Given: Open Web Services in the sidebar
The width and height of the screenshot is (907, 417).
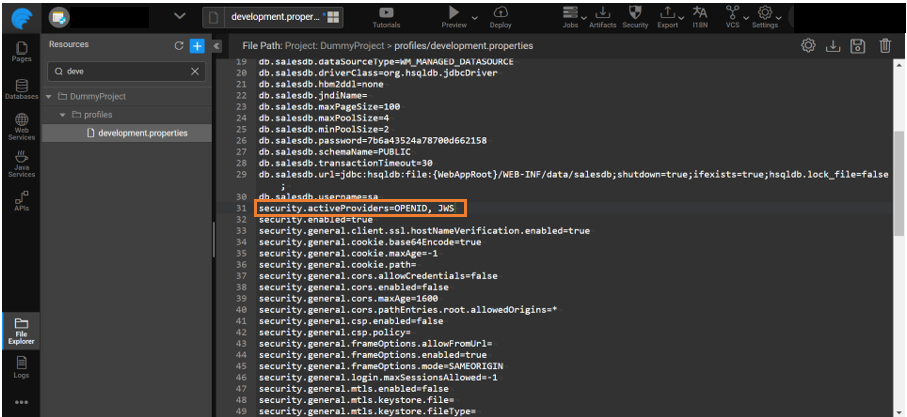Looking at the screenshot, I should pyautogui.click(x=21, y=124).
